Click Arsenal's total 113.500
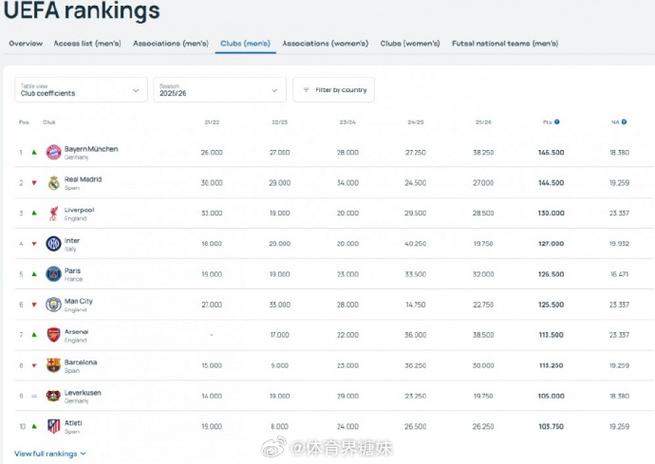The image size is (655, 464). 551,335
